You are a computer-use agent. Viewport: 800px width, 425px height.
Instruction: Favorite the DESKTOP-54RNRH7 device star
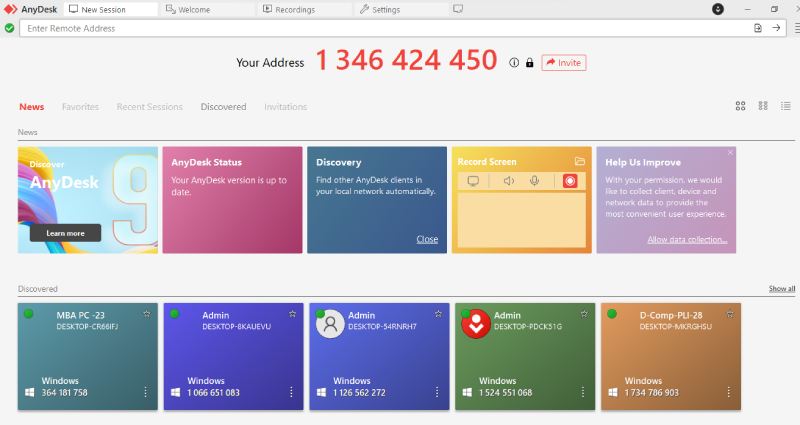438,314
